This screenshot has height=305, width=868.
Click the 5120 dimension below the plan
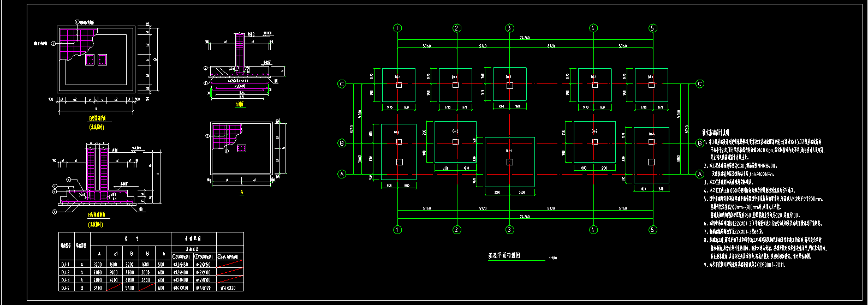tap(483, 208)
